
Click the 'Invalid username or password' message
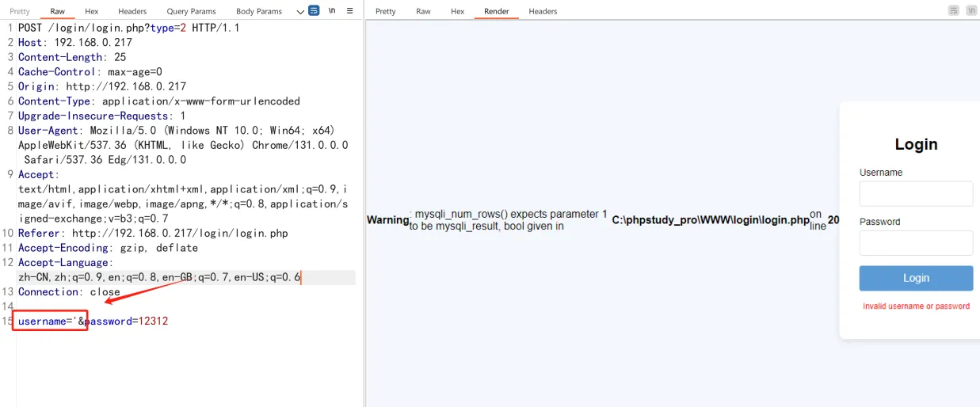pos(916,306)
